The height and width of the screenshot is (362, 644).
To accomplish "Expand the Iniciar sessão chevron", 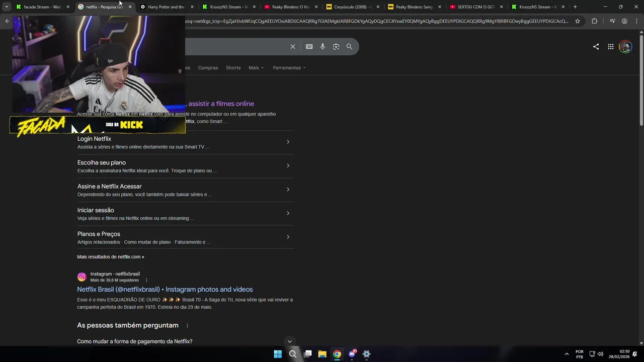I will pyautogui.click(x=288, y=213).
